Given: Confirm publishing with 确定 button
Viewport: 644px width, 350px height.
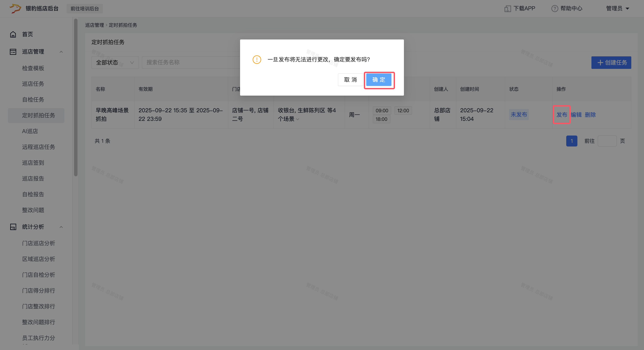Looking at the screenshot, I should click(379, 80).
